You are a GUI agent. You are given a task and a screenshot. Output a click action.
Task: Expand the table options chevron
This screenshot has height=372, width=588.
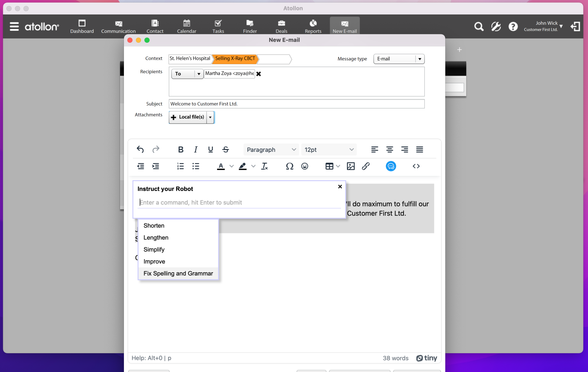click(338, 166)
